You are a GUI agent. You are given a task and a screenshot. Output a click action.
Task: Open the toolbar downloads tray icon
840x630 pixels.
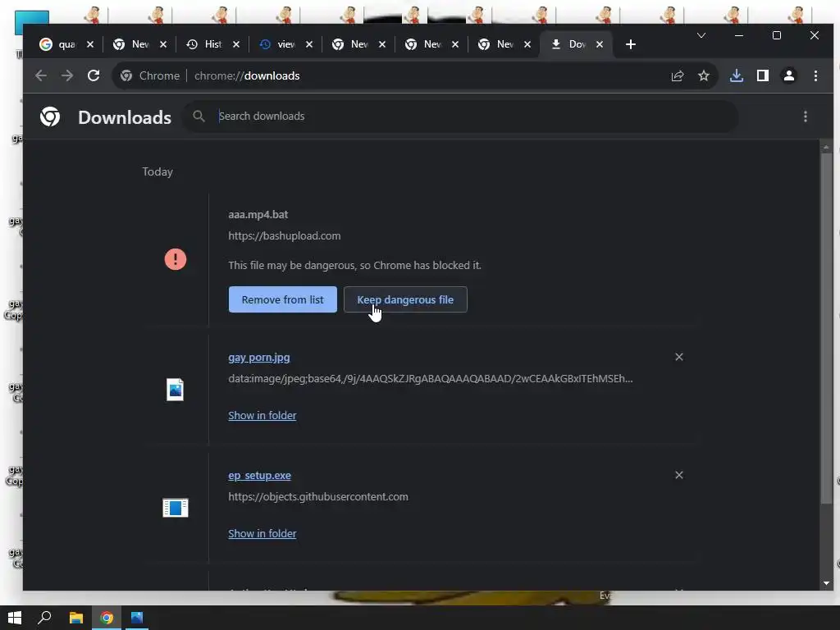[737, 75]
